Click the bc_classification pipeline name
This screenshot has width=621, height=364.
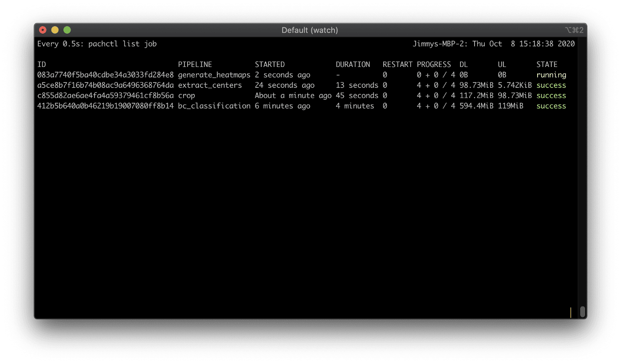click(x=214, y=106)
